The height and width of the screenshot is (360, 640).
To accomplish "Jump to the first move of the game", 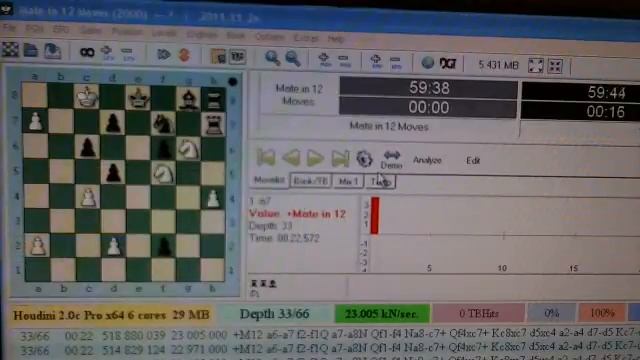I will (x=266, y=158).
